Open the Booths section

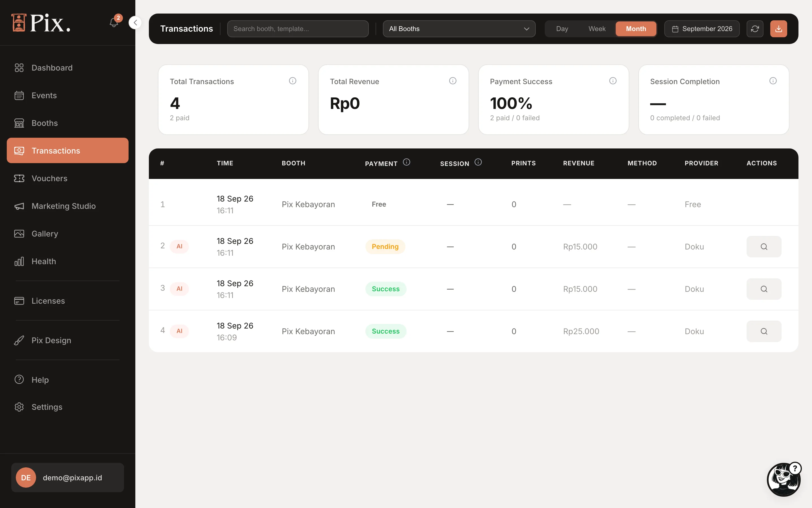(x=67, y=123)
